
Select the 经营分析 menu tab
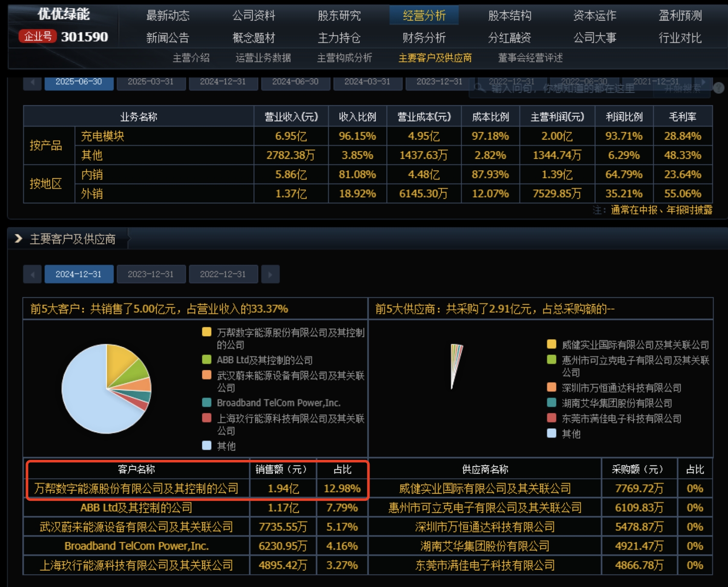point(424,16)
